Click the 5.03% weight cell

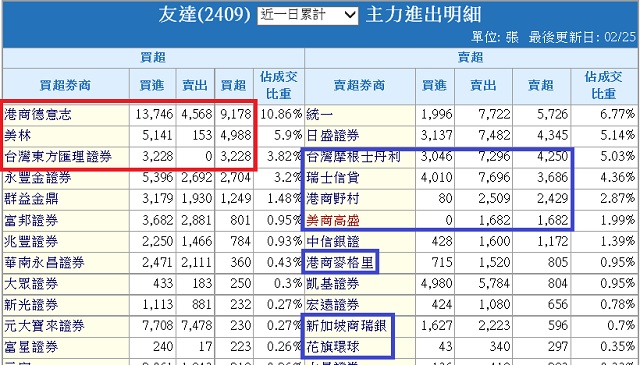617,156
